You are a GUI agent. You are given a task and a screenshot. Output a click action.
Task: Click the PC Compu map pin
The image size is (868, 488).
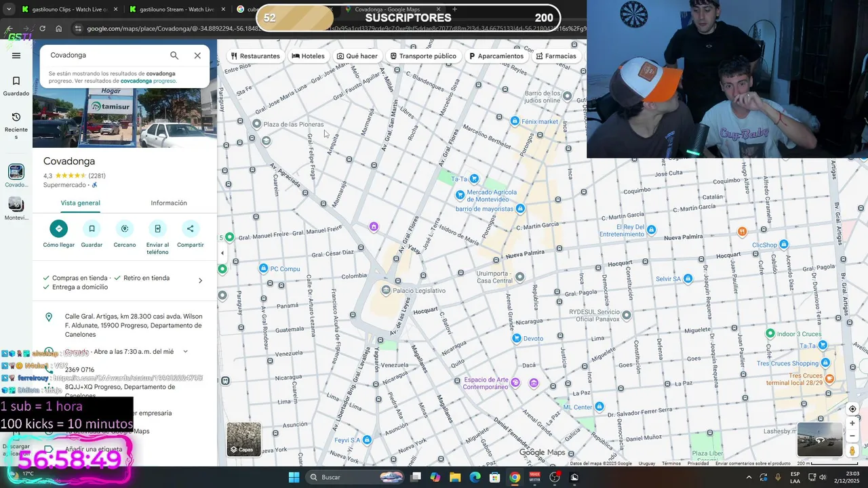click(264, 268)
